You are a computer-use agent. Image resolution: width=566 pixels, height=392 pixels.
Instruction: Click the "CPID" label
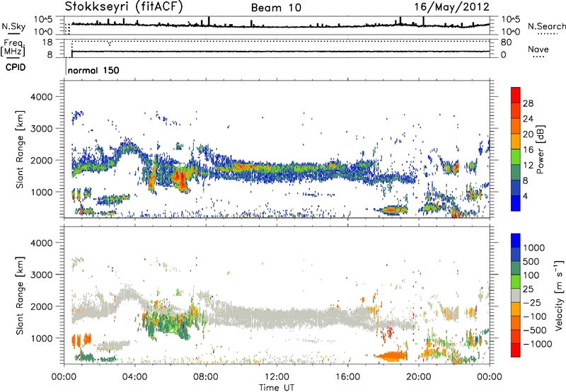(16, 67)
